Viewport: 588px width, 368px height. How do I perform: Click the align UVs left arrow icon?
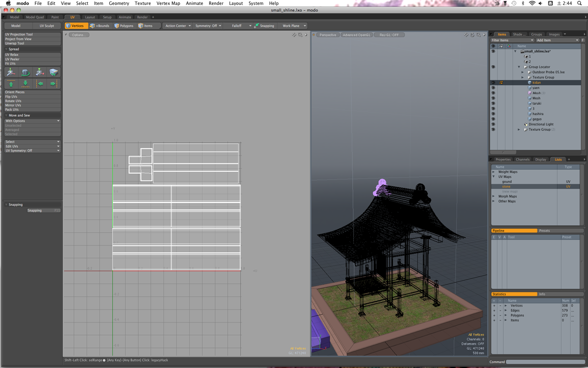tap(40, 84)
